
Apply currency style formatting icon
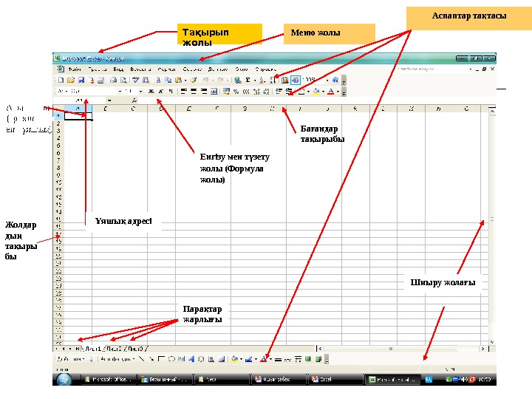pos(226,92)
